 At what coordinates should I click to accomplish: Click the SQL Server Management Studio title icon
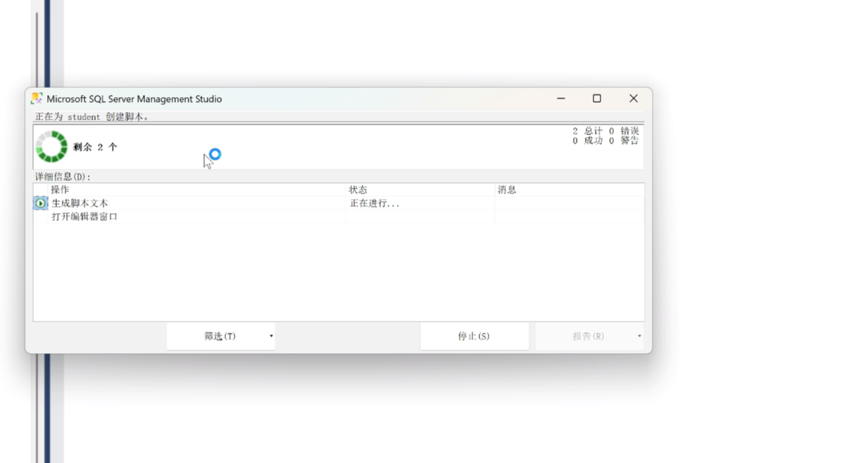[x=37, y=99]
